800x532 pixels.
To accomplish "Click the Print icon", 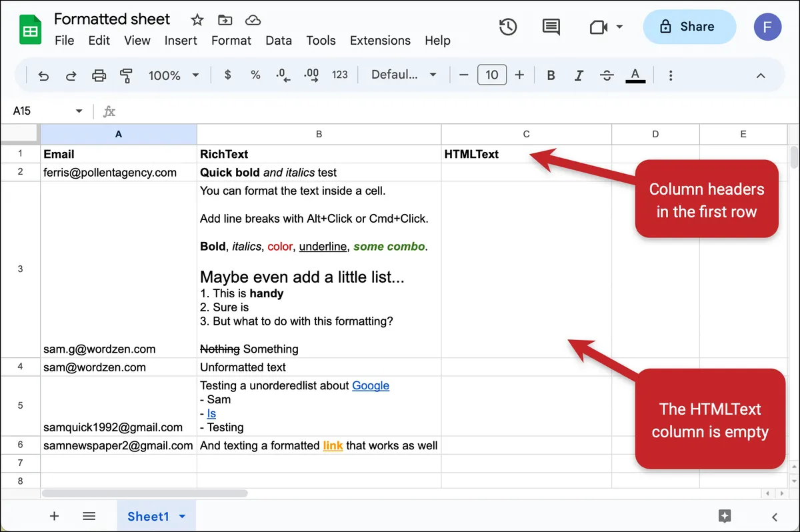I will [x=99, y=75].
